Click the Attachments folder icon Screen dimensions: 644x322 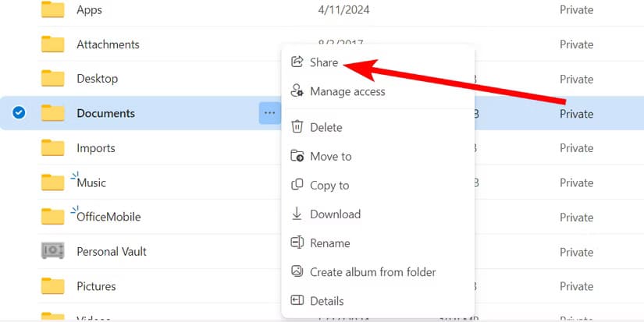[53, 44]
